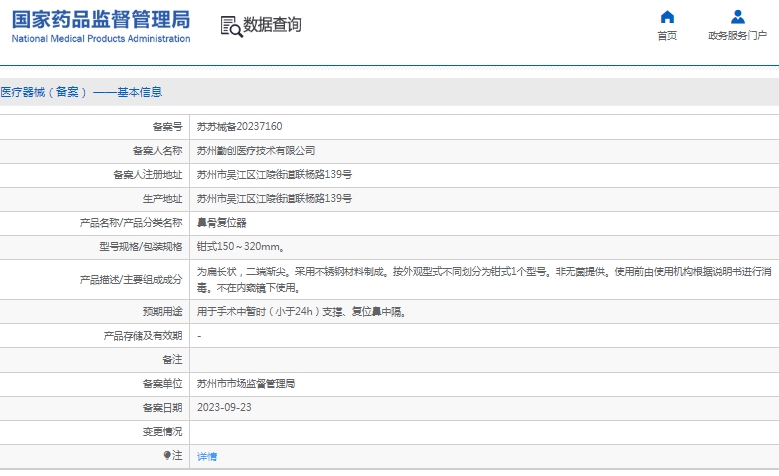The image size is (779, 476).
Task: Click the 首页 text link
Action: pyautogui.click(x=667, y=35)
